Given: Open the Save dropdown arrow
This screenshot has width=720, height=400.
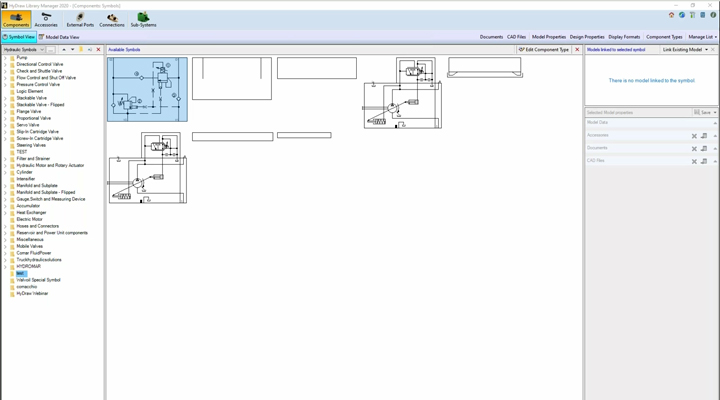Looking at the screenshot, I should 715,113.
